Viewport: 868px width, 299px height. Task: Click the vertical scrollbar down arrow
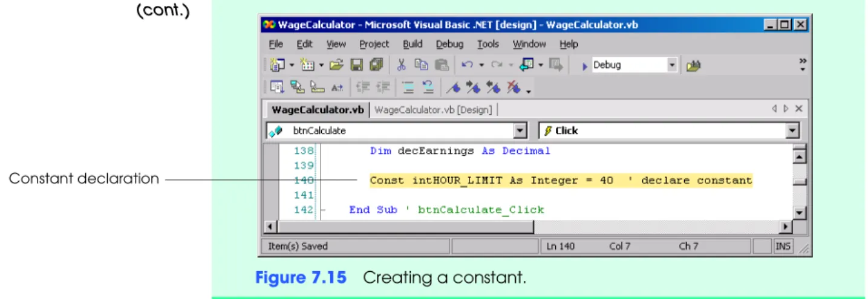point(800,213)
